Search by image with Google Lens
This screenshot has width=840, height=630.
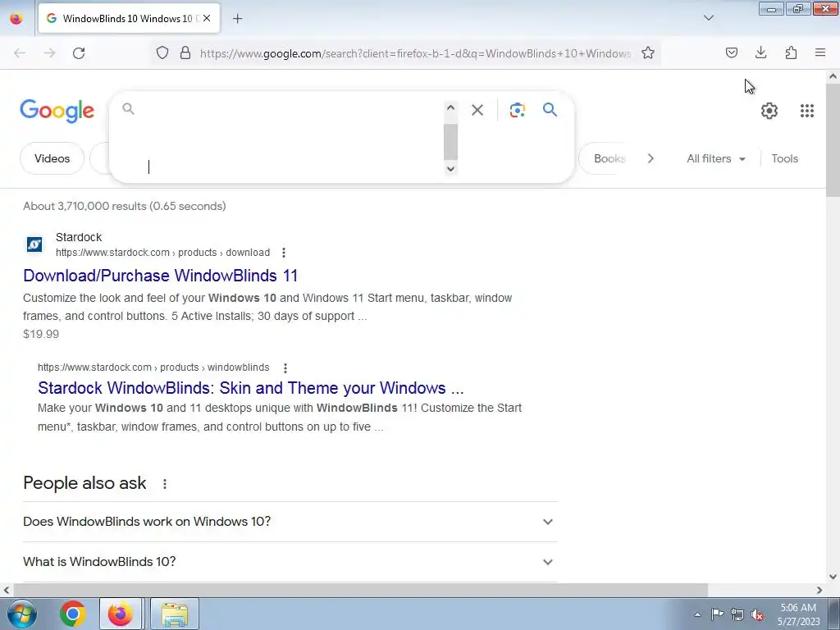point(517,110)
